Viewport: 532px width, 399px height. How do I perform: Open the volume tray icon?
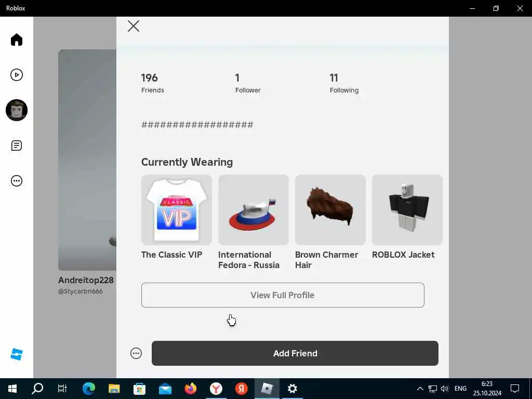click(x=445, y=389)
